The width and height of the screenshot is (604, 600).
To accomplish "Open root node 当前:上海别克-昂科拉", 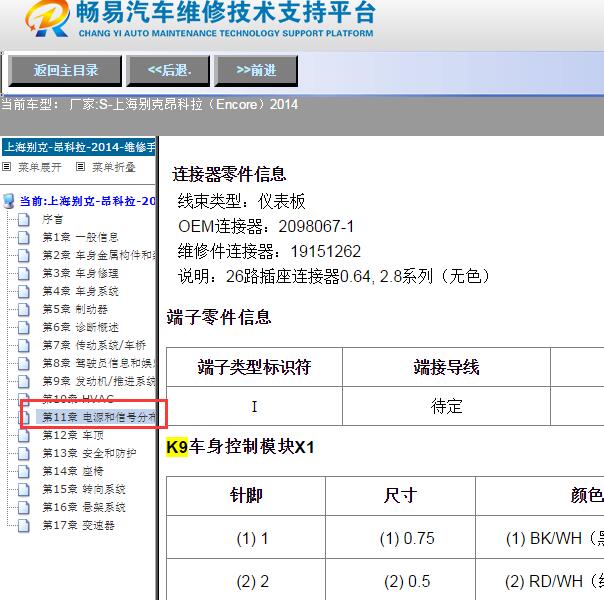I will [87, 201].
